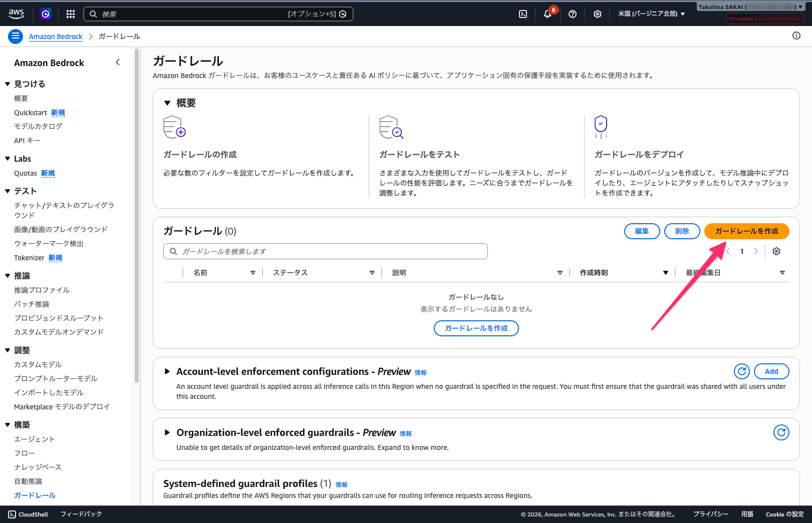Expand Account-level enforcement configurations section
This screenshot has height=523, width=812.
tap(167, 371)
